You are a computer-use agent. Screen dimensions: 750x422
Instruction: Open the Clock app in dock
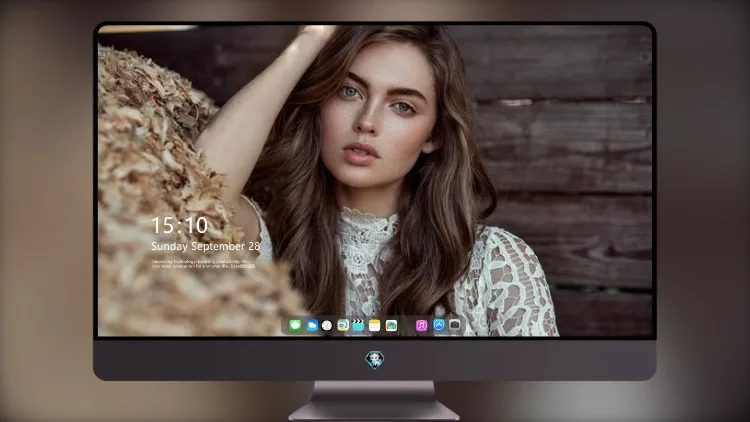pyautogui.click(x=327, y=326)
